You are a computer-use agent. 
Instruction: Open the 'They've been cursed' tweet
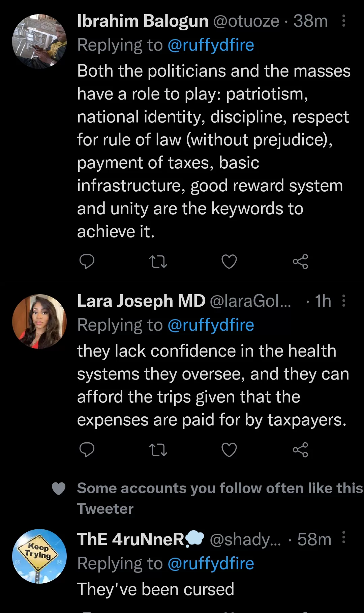(x=155, y=589)
